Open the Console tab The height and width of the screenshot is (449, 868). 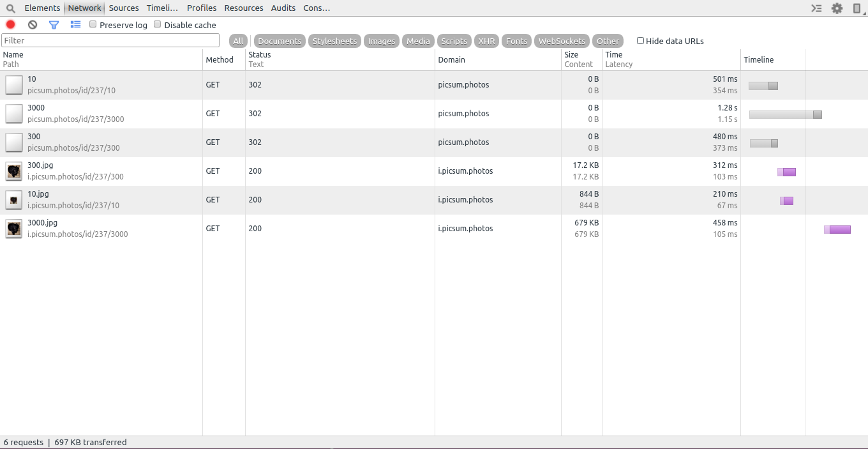click(x=317, y=8)
